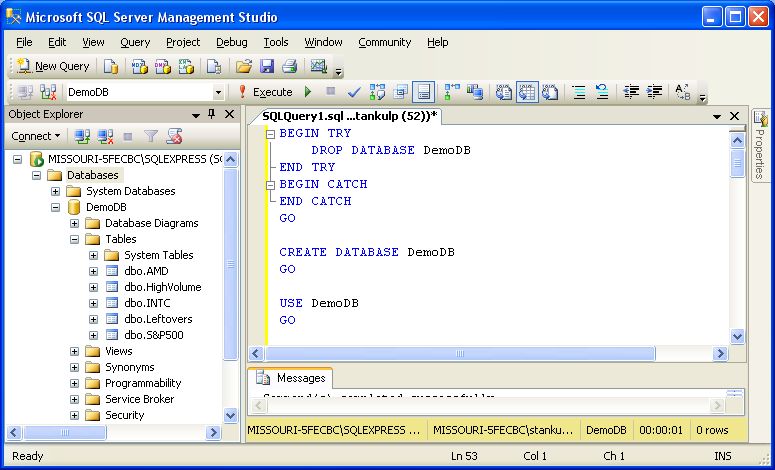This screenshot has height=470, width=775.
Task: Open the DemoDB database dropdown
Action: pyautogui.click(x=218, y=92)
